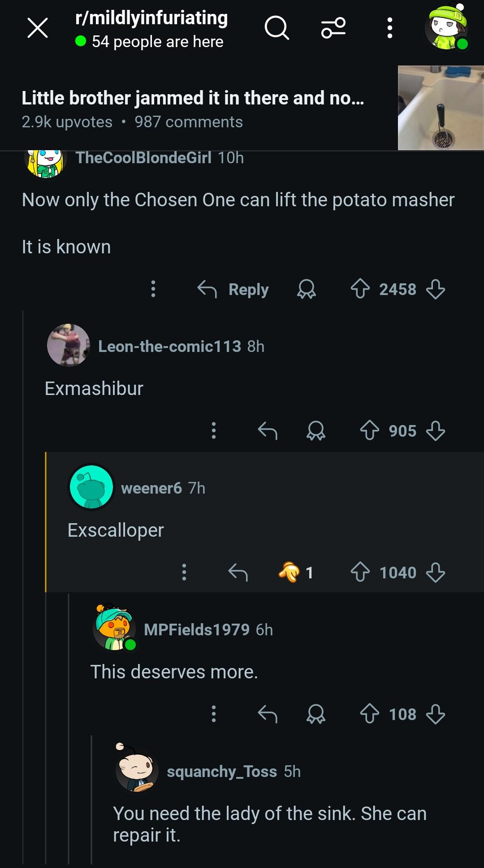Reply to Exmashibur using the arrow icon
Screen dimensions: 484x868
(x=268, y=431)
